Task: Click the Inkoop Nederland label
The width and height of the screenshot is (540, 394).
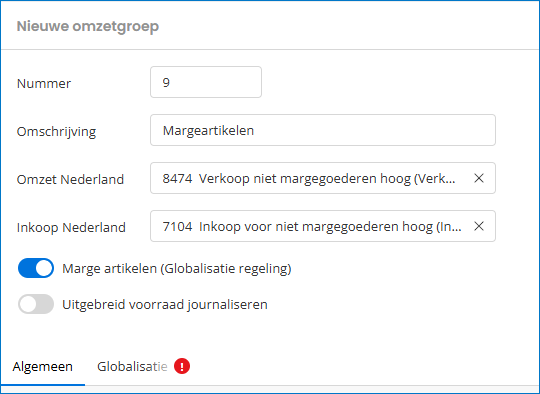Action: tap(71, 227)
